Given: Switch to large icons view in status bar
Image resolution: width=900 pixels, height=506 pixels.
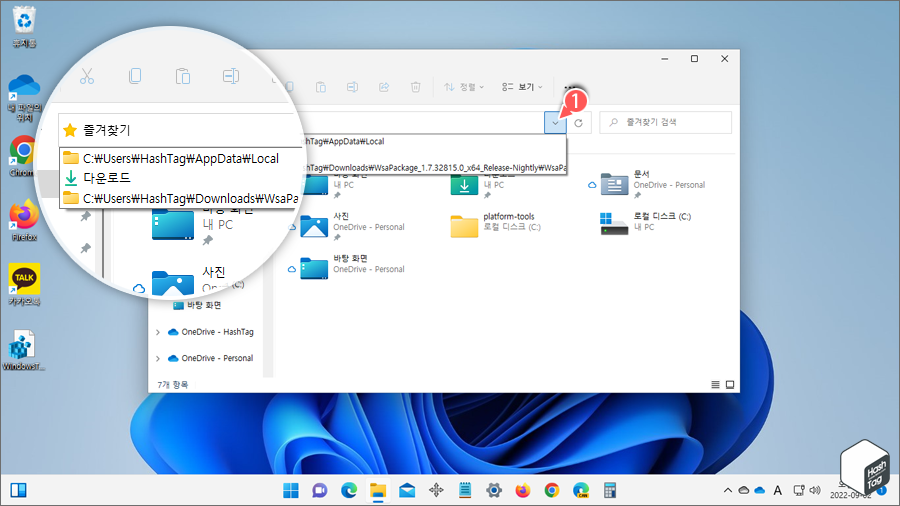Looking at the screenshot, I should click(x=730, y=384).
